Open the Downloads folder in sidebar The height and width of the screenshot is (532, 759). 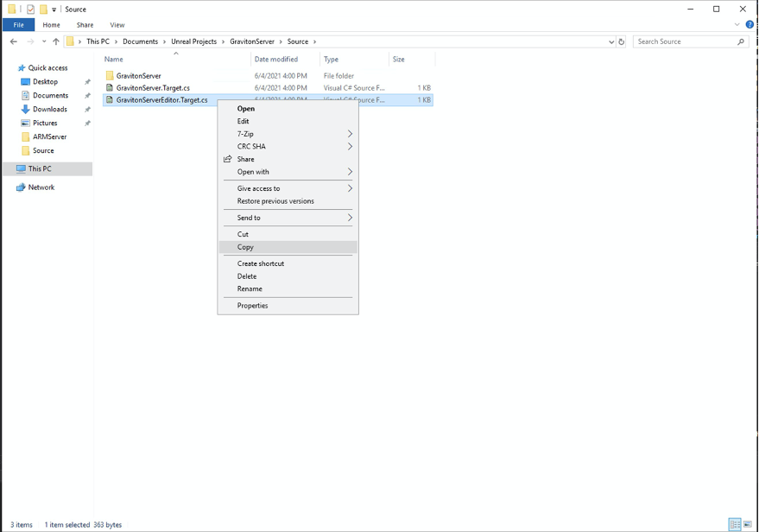tap(52, 109)
